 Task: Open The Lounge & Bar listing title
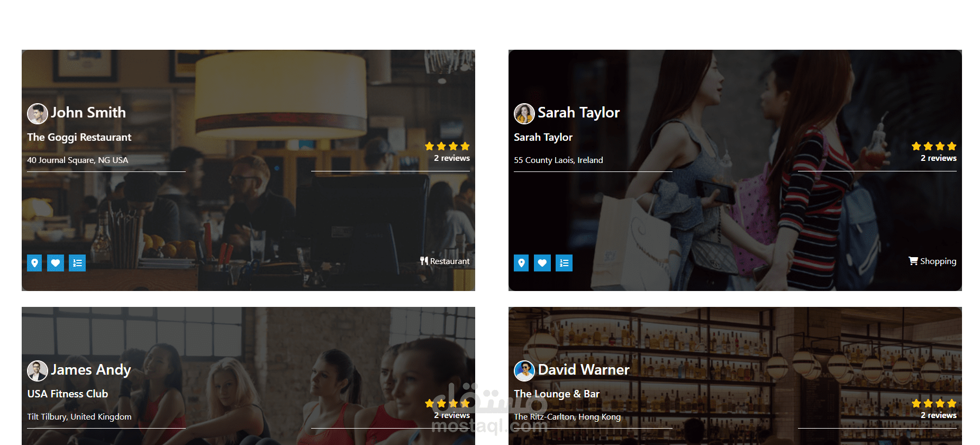click(x=557, y=394)
